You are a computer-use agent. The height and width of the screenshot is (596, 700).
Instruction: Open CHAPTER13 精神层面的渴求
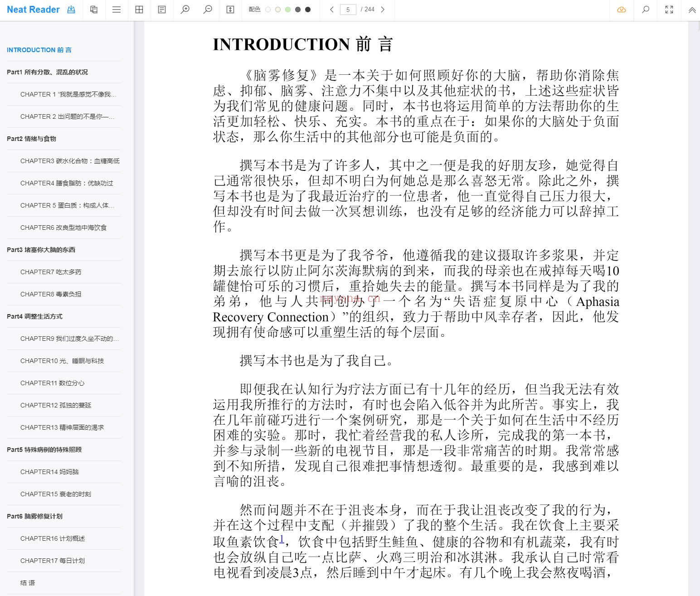point(62,427)
